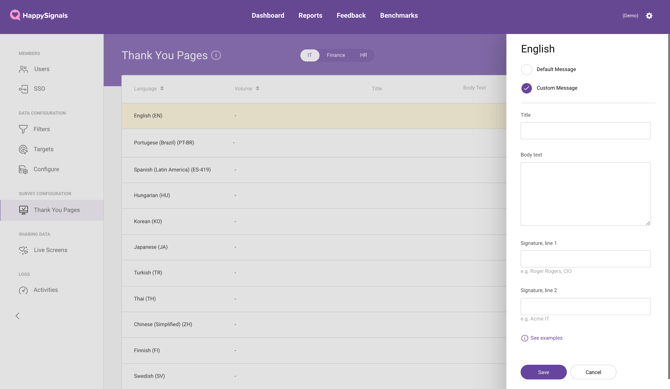670x389 pixels.
Task: Select the Custom Message radio option
Action: [526, 88]
